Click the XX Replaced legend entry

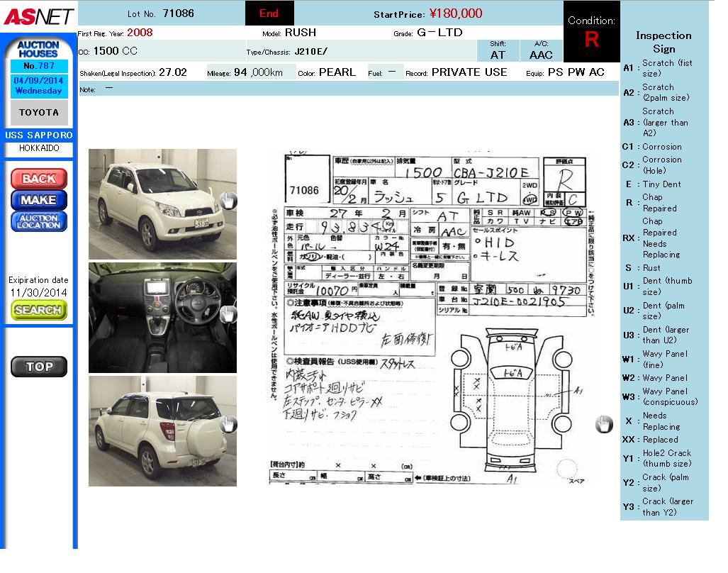650,440
